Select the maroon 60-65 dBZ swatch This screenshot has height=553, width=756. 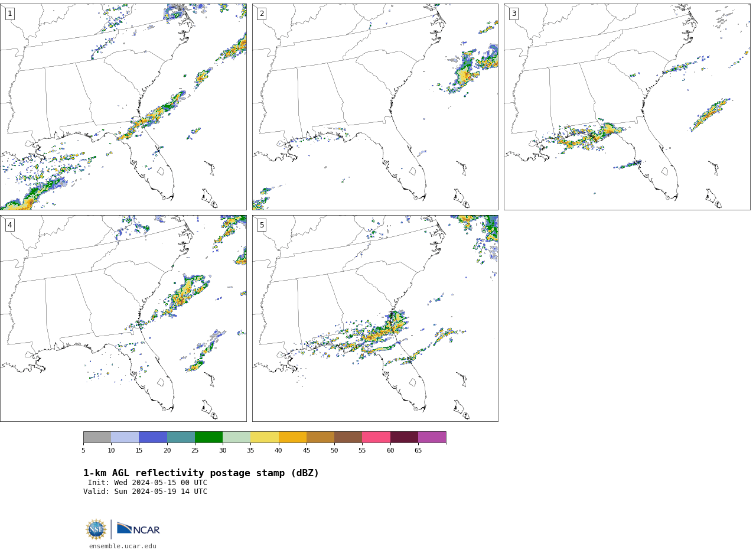point(404,437)
